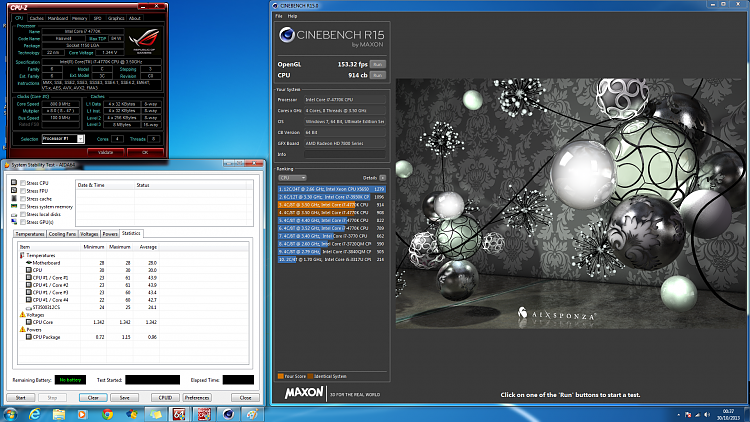Open Sticky Notes taskbar icon
Viewport: 750px width, 422px height.
click(x=156, y=414)
